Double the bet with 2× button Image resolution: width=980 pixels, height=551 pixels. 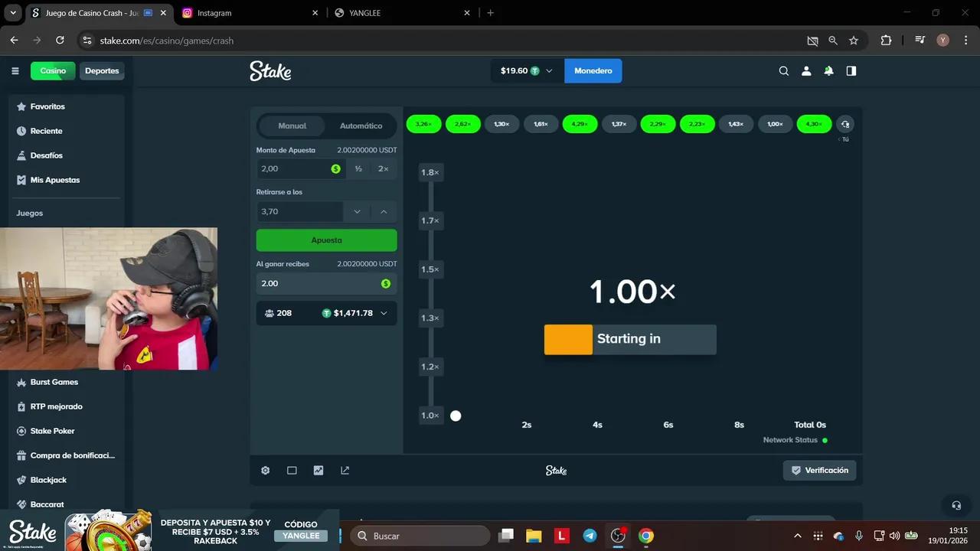384,168
